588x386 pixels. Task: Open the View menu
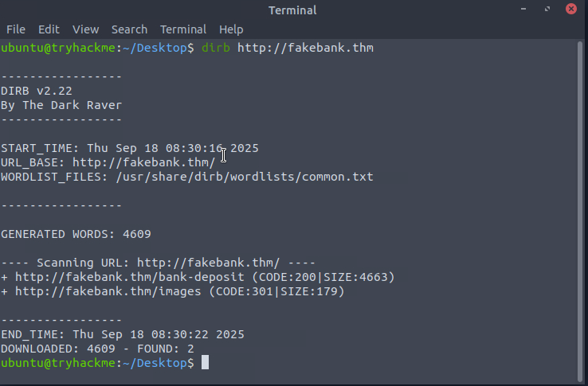(x=85, y=29)
